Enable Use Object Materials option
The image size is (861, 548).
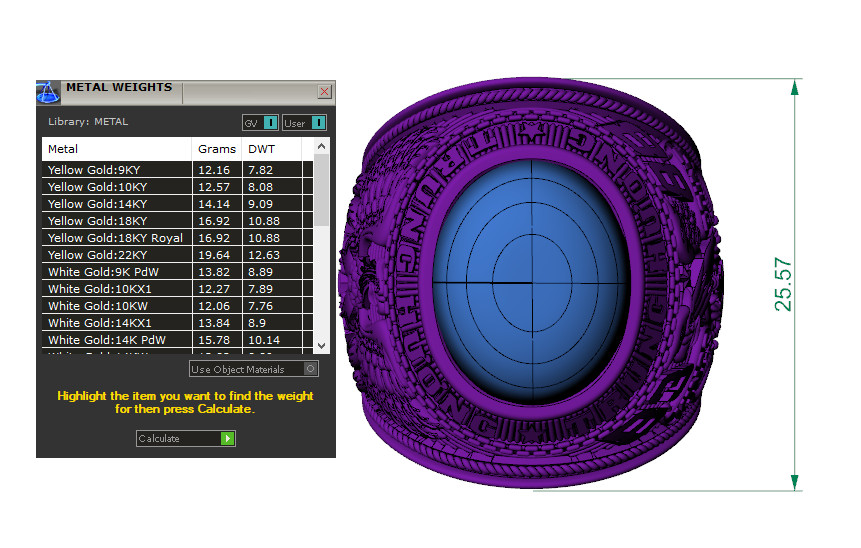click(310, 369)
